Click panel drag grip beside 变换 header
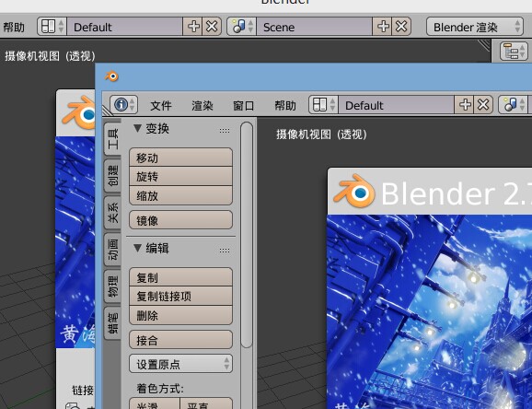The height and width of the screenshot is (409, 532). [x=225, y=131]
